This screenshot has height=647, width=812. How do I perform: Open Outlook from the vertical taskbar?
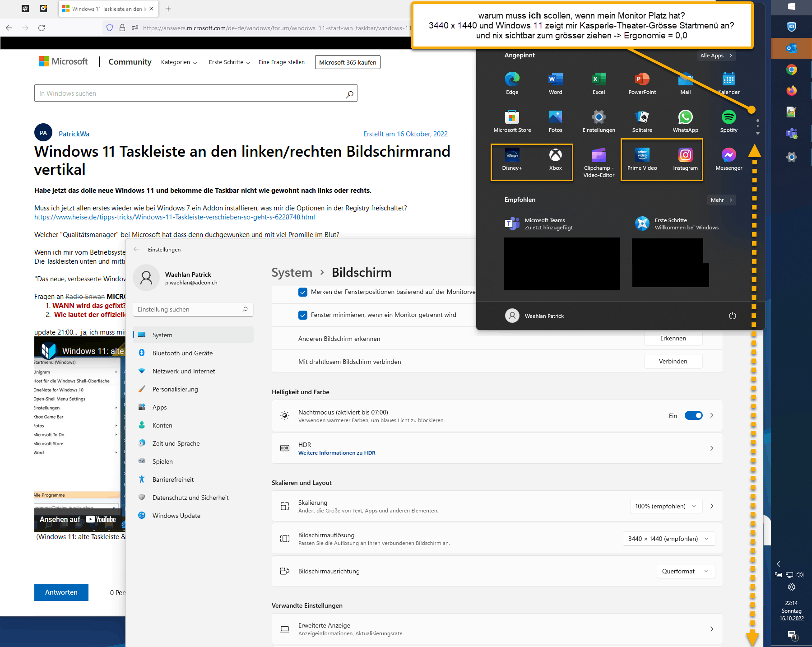tap(791, 48)
